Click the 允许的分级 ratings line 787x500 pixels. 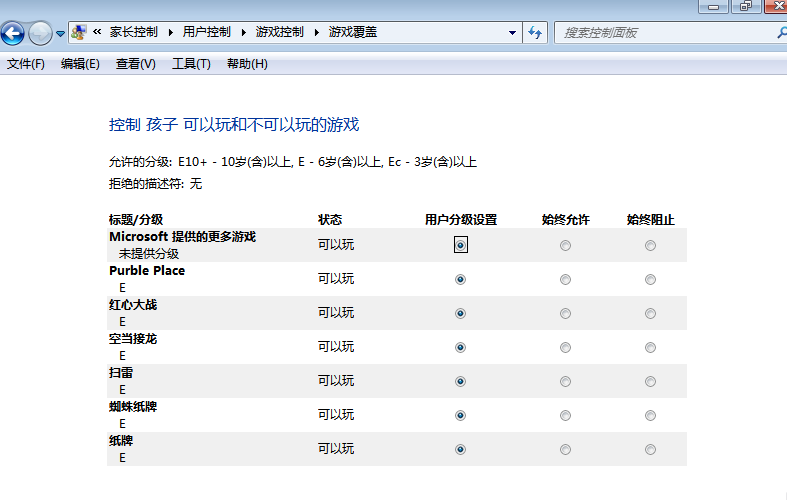[x=293, y=162]
